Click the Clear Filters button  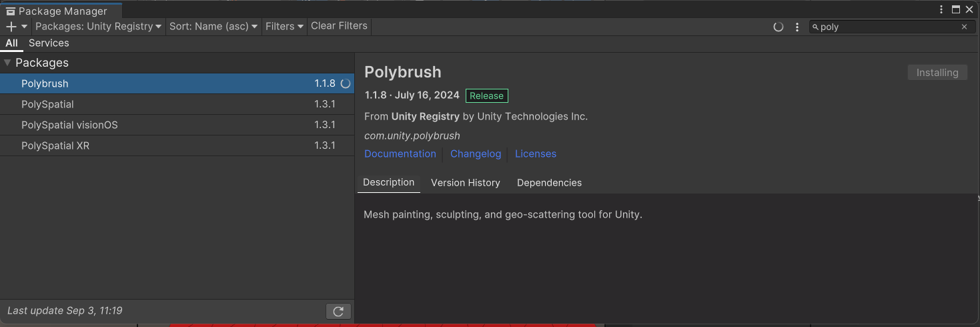(x=339, y=26)
